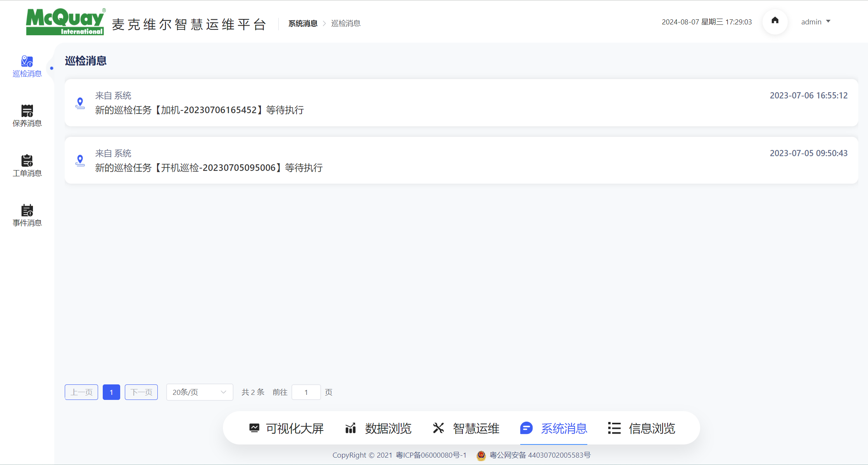Open the 工单消息 sidebar icon
The width and height of the screenshot is (868, 465).
(27, 161)
